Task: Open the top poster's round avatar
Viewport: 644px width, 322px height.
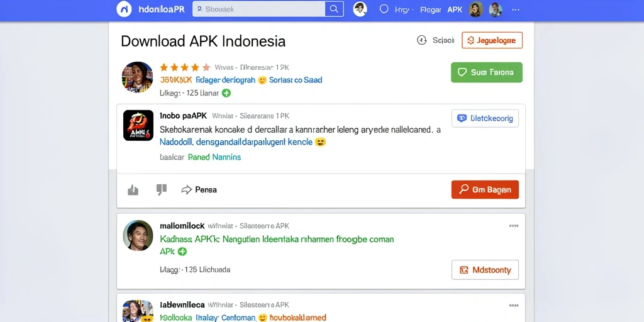Action: pos(137,77)
